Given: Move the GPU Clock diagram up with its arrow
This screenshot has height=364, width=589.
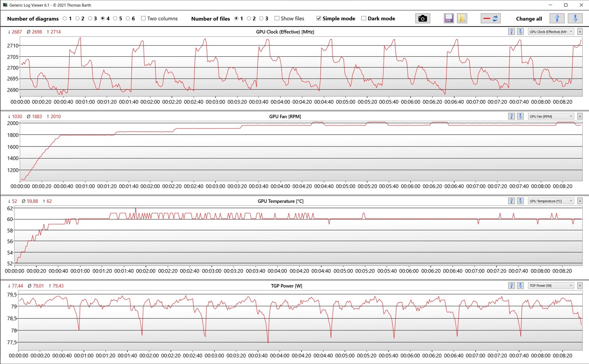Looking at the screenshot, I should click(511, 32).
